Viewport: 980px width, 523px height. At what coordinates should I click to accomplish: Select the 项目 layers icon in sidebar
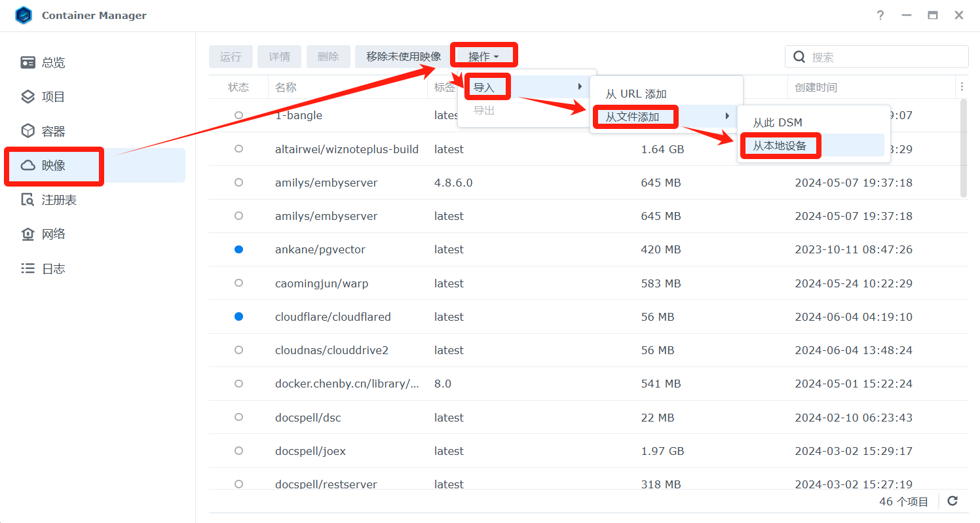pyautogui.click(x=28, y=97)
